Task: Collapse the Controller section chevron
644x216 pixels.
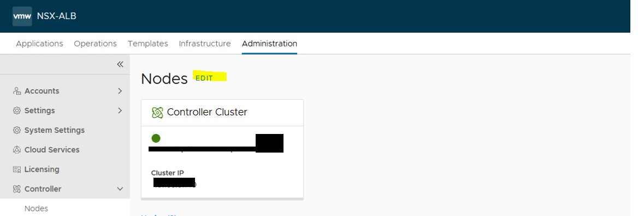Action: 120,189
